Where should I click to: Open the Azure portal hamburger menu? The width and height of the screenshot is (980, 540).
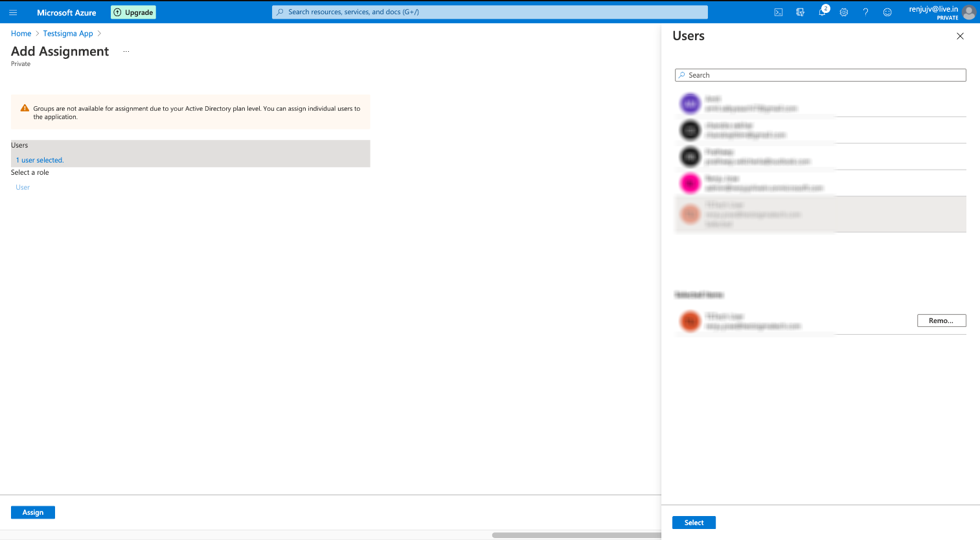[x=13, y=12]
